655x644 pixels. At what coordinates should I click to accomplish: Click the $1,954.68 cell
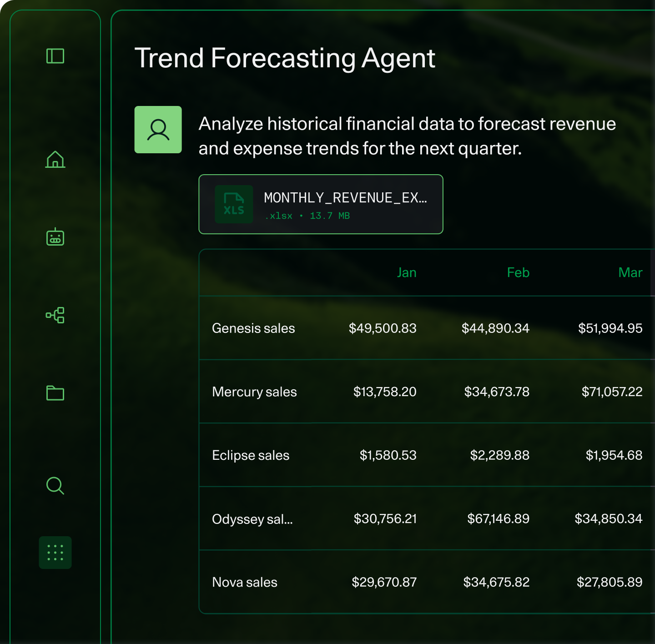(614, 455)
